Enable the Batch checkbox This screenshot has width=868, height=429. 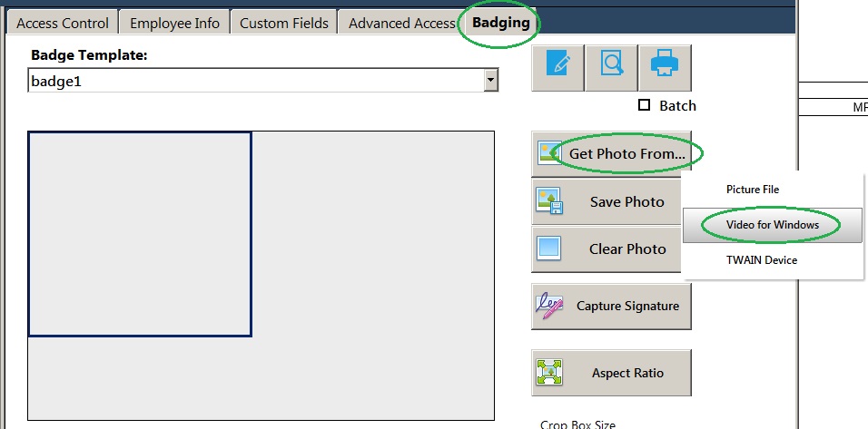pos(644,105)
